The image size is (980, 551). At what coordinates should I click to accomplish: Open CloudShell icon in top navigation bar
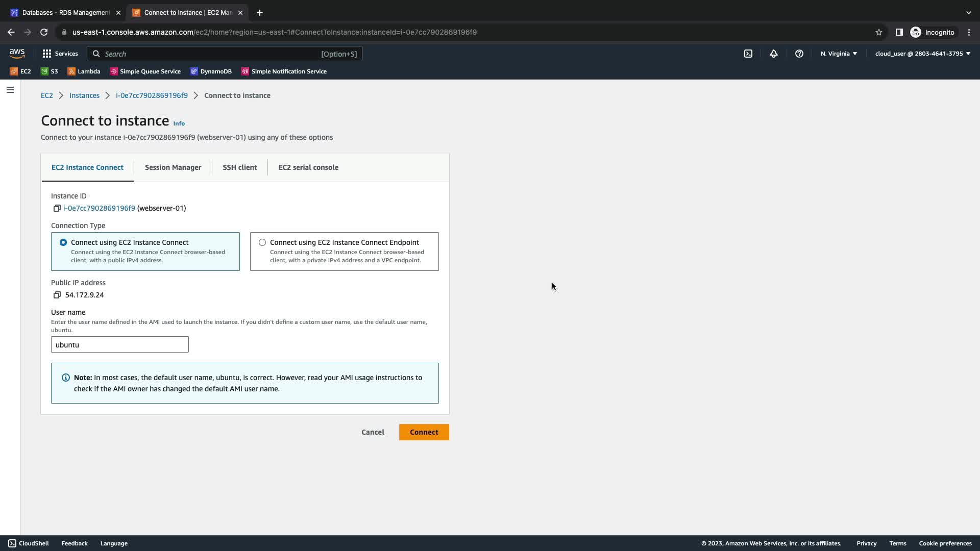coord(748,54)
